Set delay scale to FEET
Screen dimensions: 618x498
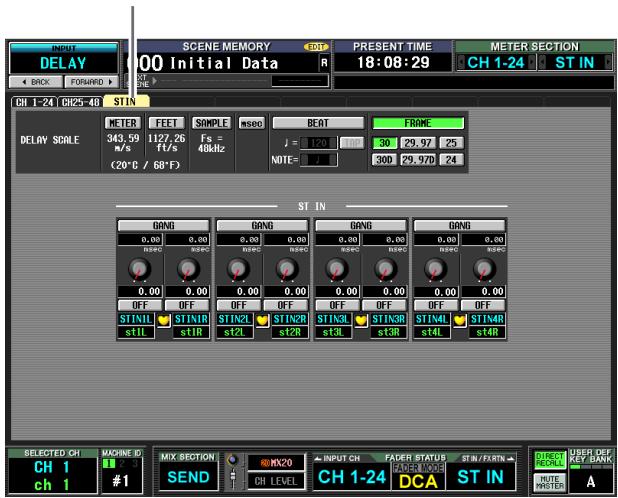pyautogui.click(x=166, y=123)
